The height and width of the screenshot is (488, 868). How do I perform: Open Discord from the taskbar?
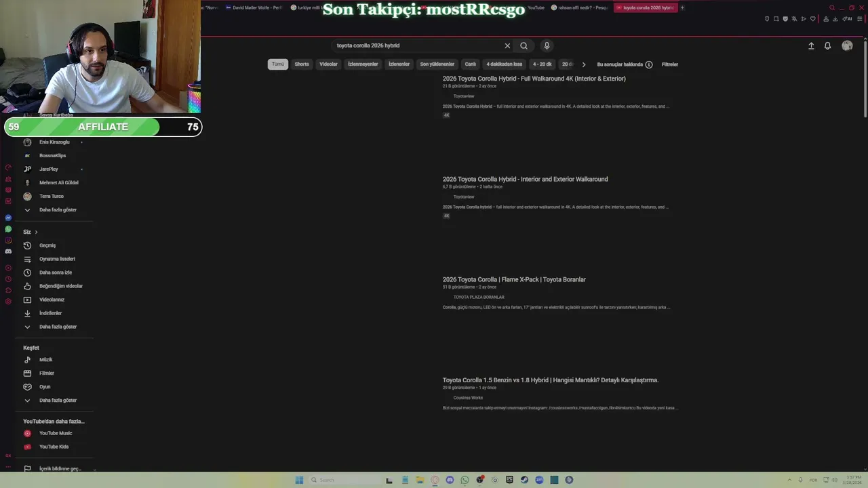point(450,480)
